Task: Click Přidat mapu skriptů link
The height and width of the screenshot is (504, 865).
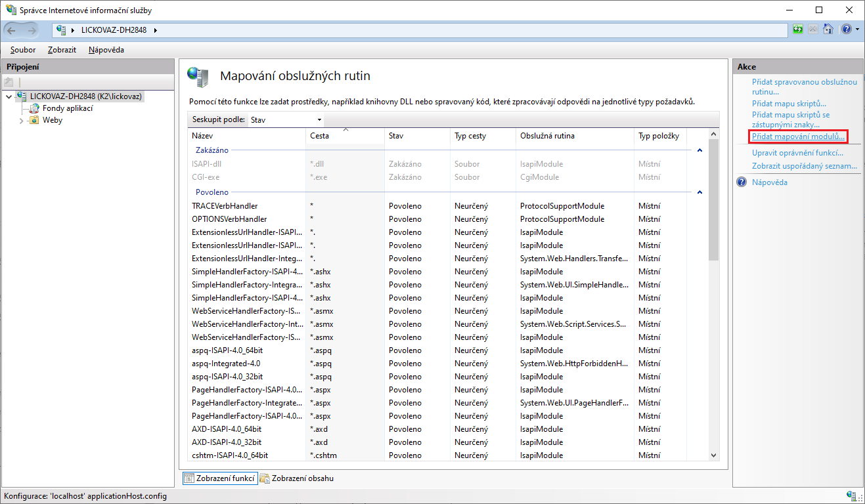Action: coord(789,104)
